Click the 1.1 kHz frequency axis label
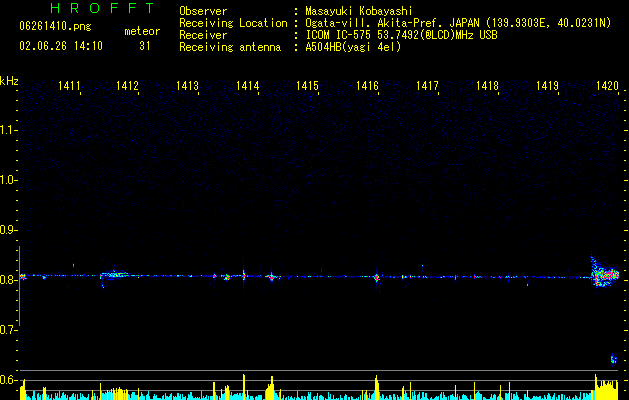The height and width of the screenshot is (400, 629). 8,130
